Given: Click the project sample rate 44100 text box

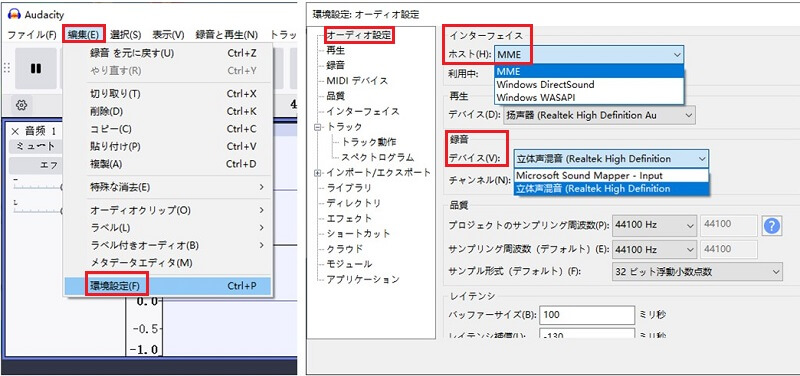Looking at the screenshot, I should pos(729,224).
